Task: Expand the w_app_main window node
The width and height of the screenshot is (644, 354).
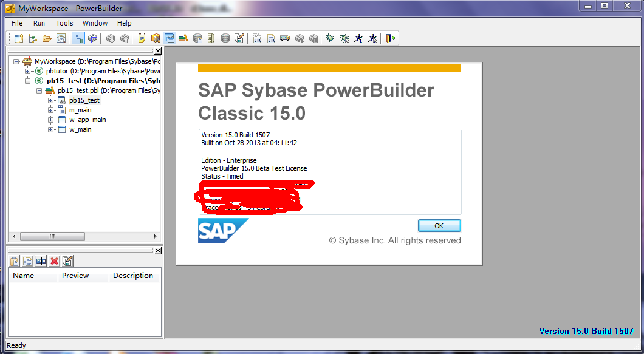Action: 50,120
